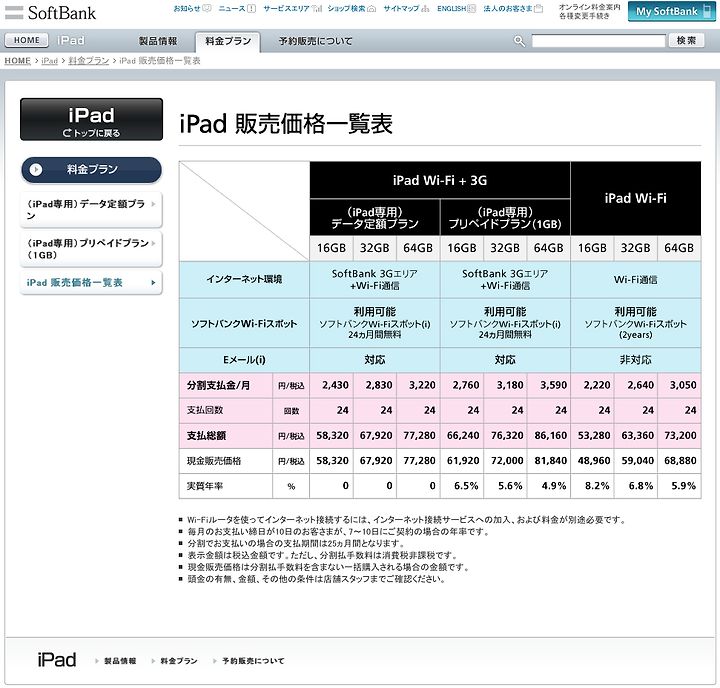This screenshot has width=720, height=688.
Task: Click the インターネット環境 row label
Action: point(244,279)
